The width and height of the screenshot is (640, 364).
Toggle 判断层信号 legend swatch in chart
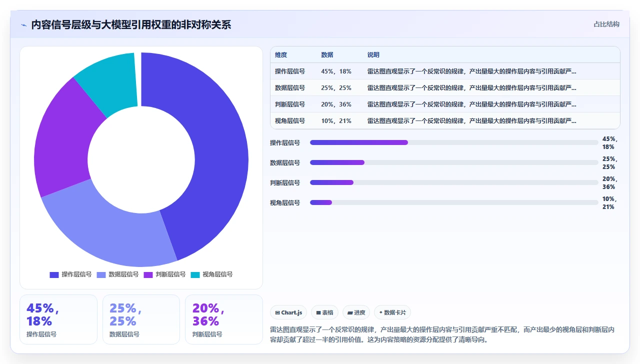pos(148,274)
